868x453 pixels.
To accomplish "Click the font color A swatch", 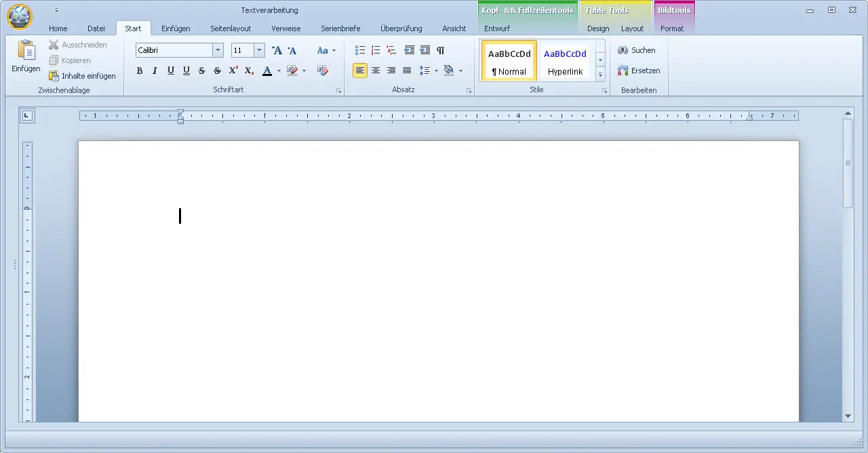I will 267,71.
